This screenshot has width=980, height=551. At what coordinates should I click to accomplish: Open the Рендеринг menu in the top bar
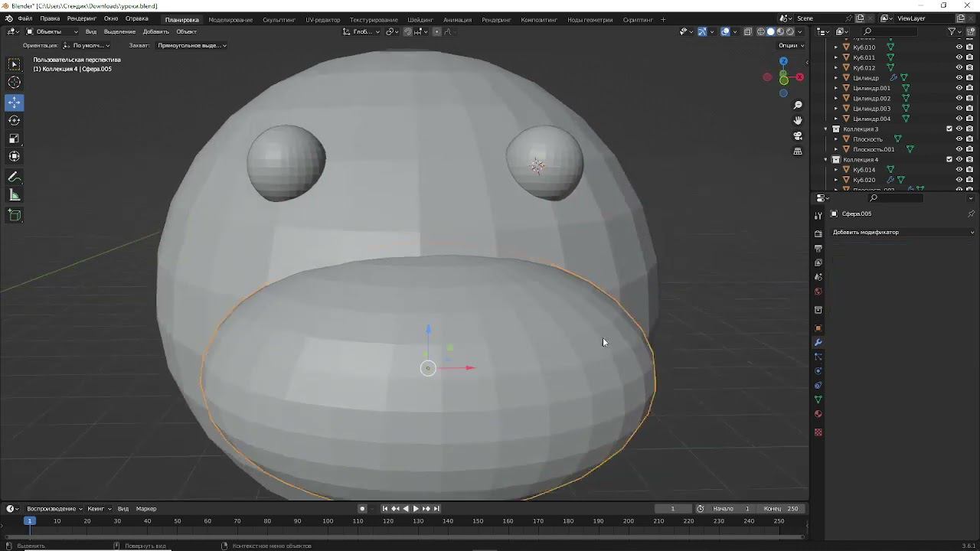(x=82, y=18)
